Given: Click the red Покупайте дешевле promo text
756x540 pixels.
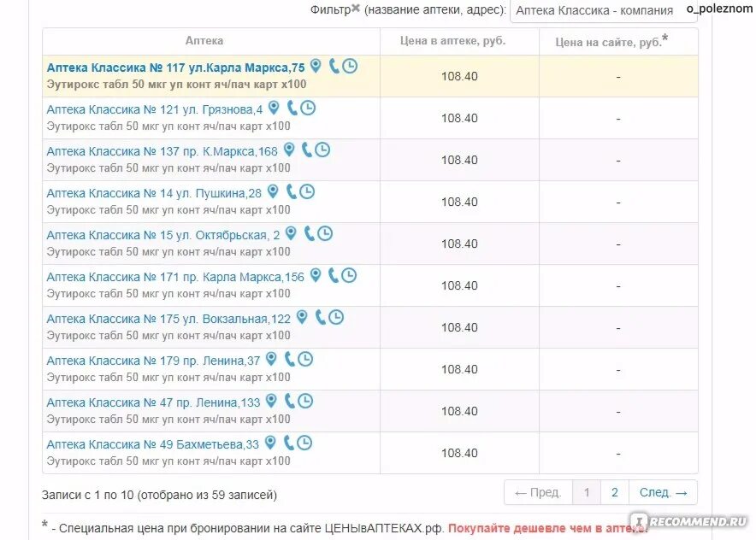Looking at the screenshot, I should point(547,528).
